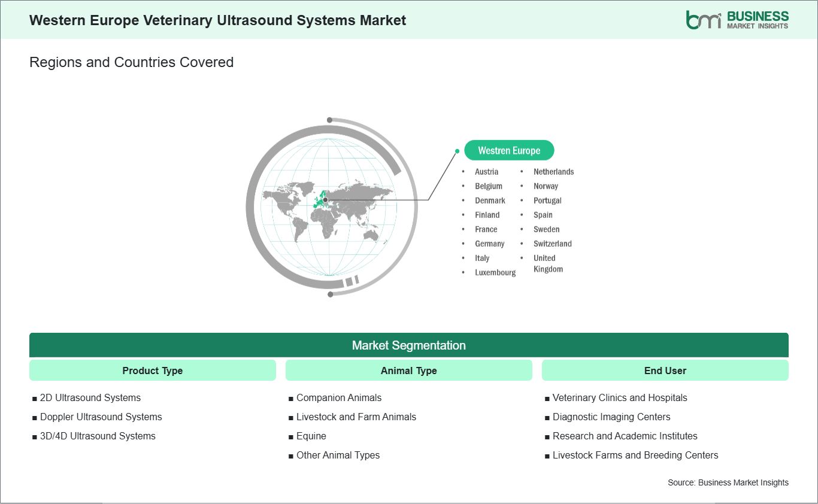Click Finland in the country list
Image resolution: width=818 pixels, height=504 pixels.
tap(487, 215)
